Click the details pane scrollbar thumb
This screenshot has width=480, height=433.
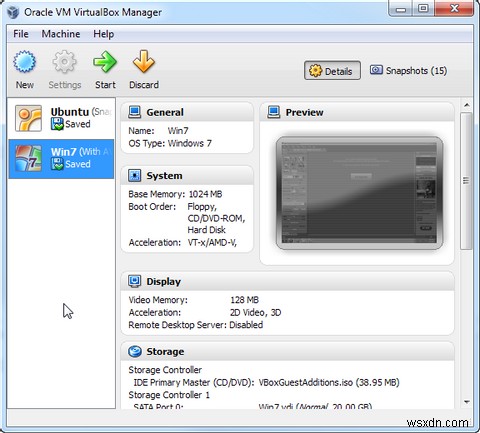[466, 181]
